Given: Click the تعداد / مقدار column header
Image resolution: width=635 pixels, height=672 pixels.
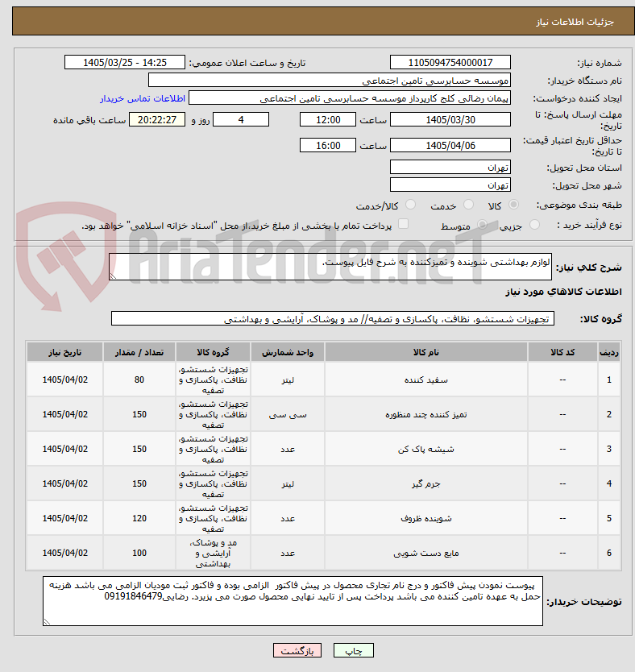Looking at the screenshot, I should 139,352.
